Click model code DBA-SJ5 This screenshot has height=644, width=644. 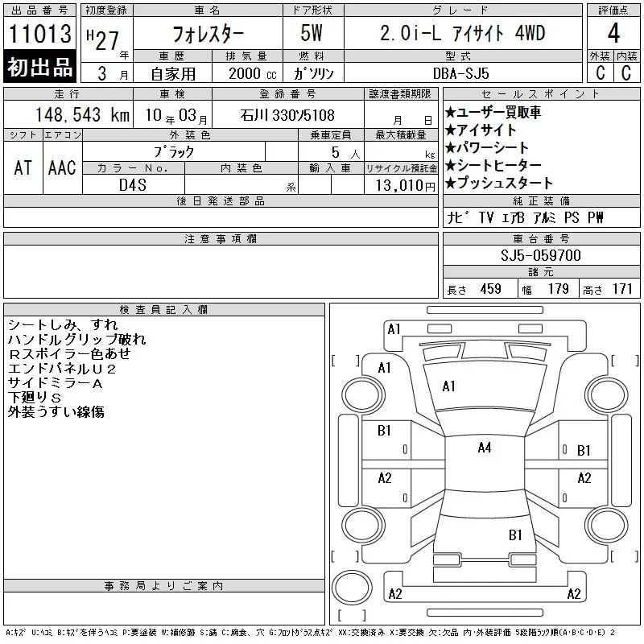pyautogui.click(x=461, y=73)
